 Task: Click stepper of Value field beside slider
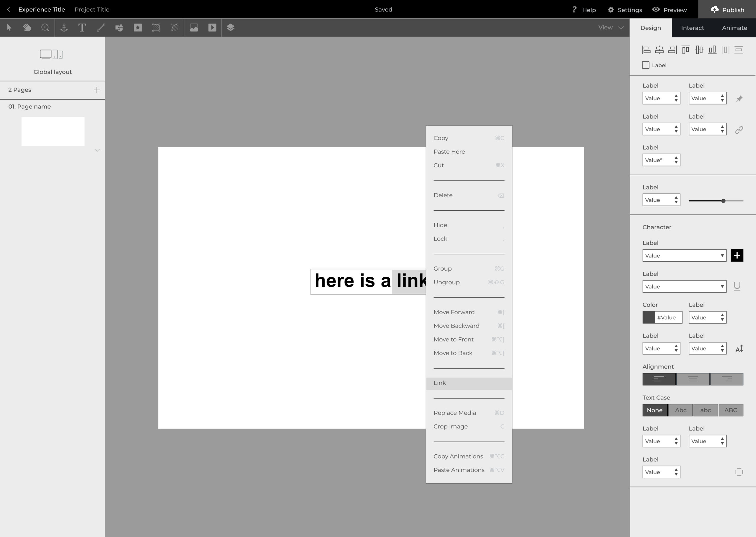click(x=676, y=200)
